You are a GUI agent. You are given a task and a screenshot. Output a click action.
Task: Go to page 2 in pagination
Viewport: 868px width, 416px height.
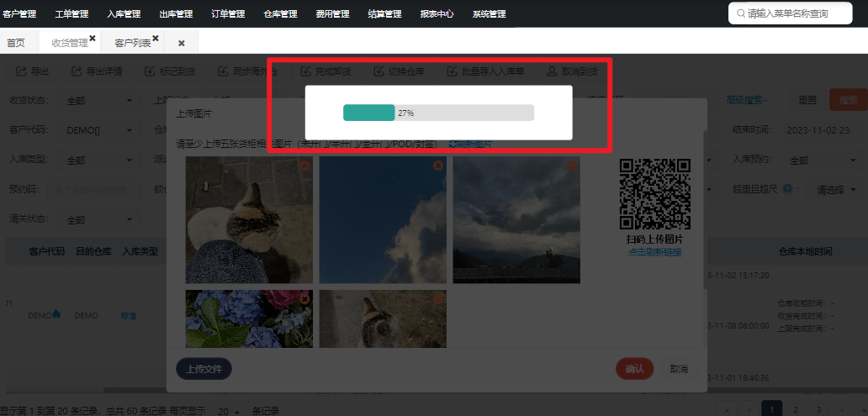pos(794,409)
